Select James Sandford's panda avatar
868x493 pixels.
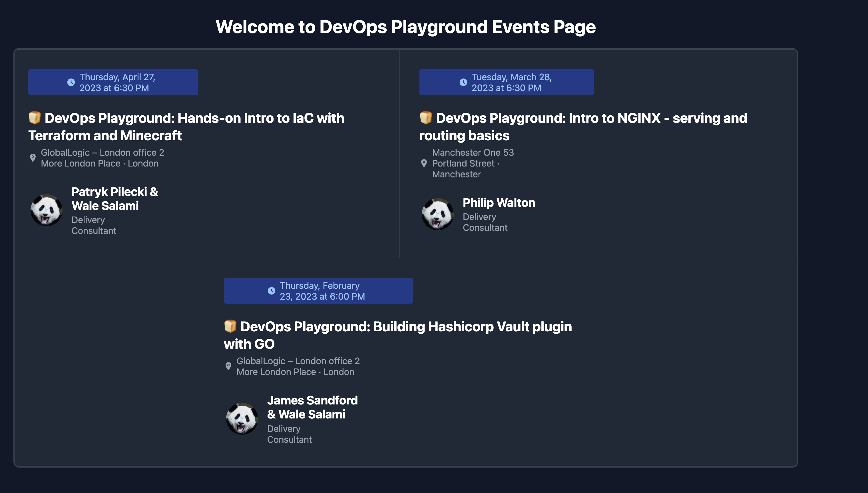pos(242,420)
